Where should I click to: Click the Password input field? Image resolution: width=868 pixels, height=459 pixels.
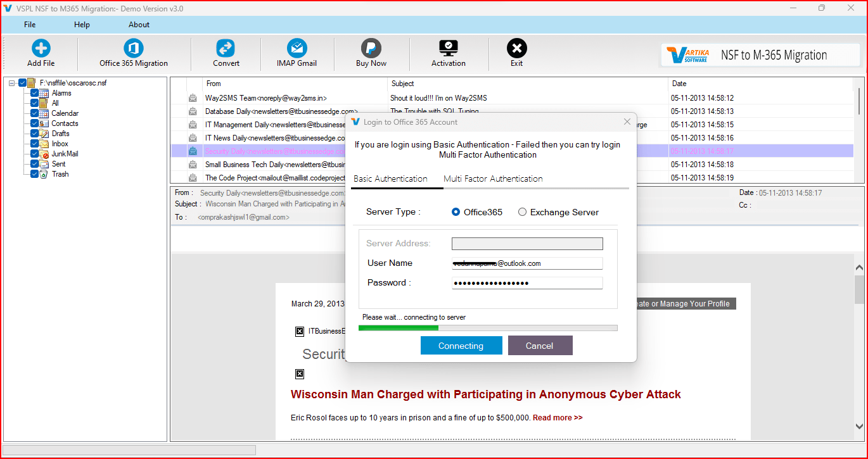527,283
